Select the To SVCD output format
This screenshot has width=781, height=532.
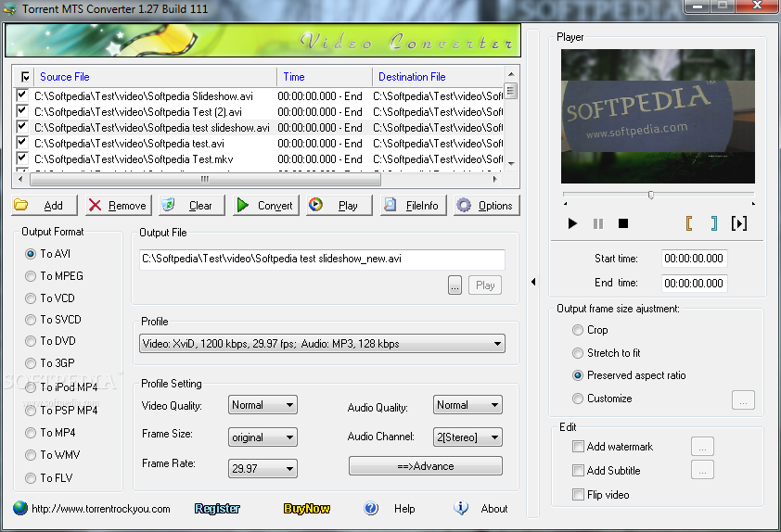pyautogui.click(x=31, y=320)
